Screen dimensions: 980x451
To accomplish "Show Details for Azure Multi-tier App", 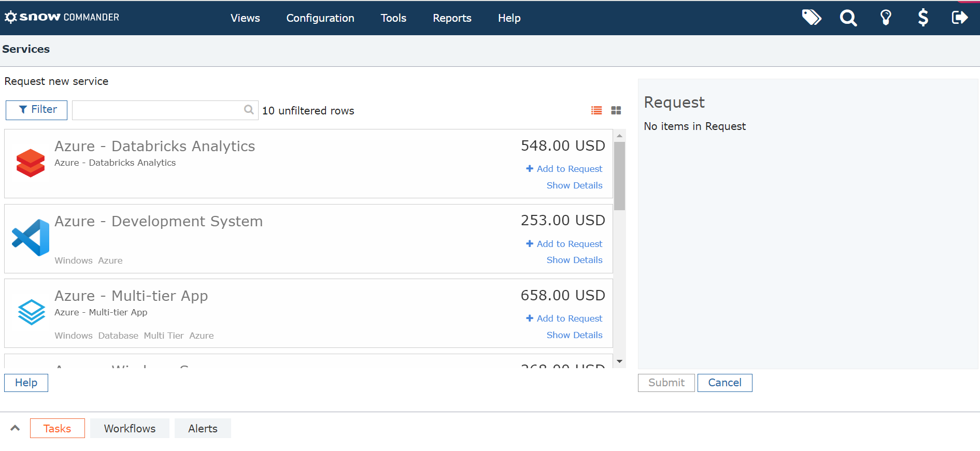I will tap(574, 335).
